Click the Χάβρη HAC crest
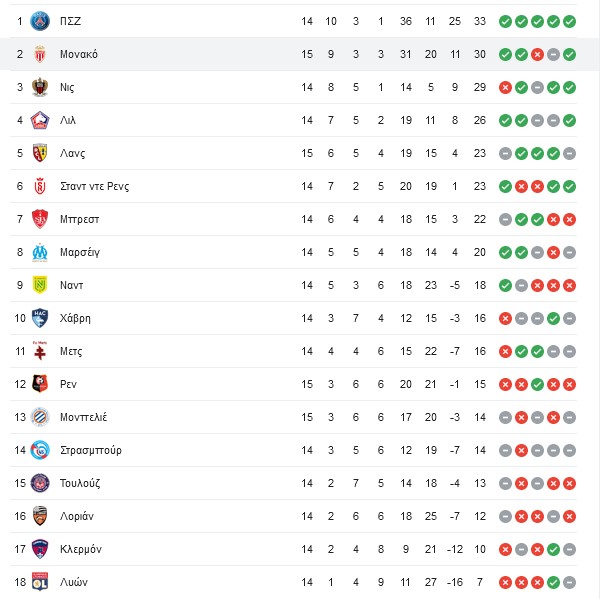 tap(40, 318)
